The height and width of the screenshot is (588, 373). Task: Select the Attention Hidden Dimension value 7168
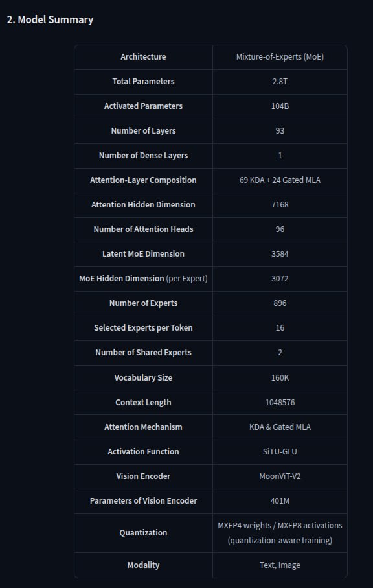pyautogui.click(x=280, y=205)
